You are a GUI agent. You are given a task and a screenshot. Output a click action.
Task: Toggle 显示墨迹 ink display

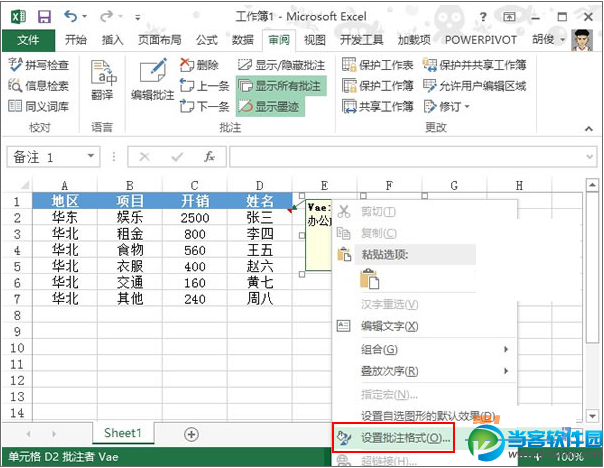coord(270,106)
